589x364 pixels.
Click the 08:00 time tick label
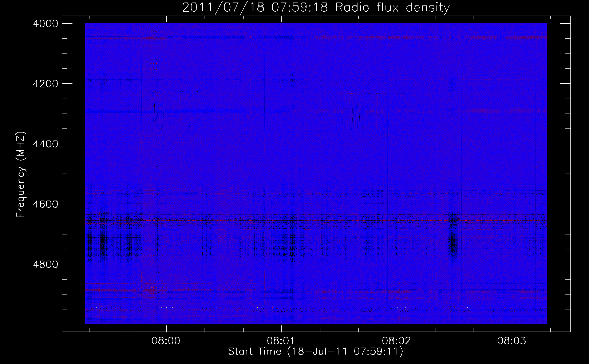[x=166, y=341]
